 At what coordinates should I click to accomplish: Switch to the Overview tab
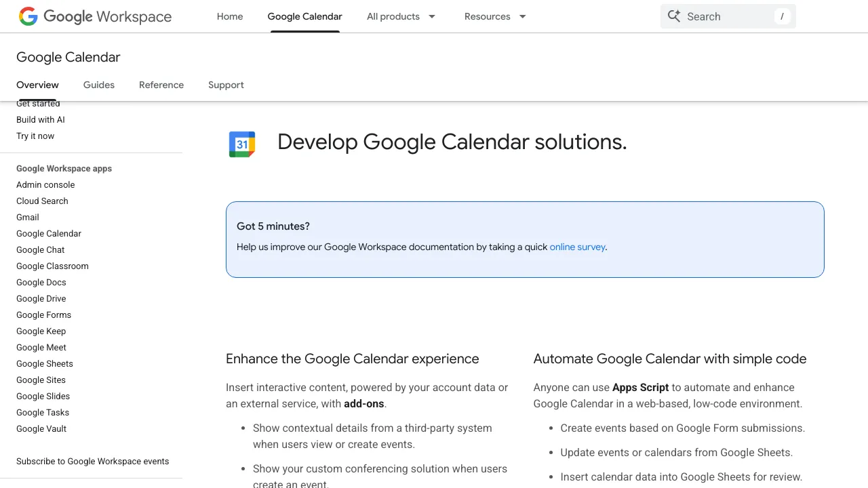pos(38,85)
